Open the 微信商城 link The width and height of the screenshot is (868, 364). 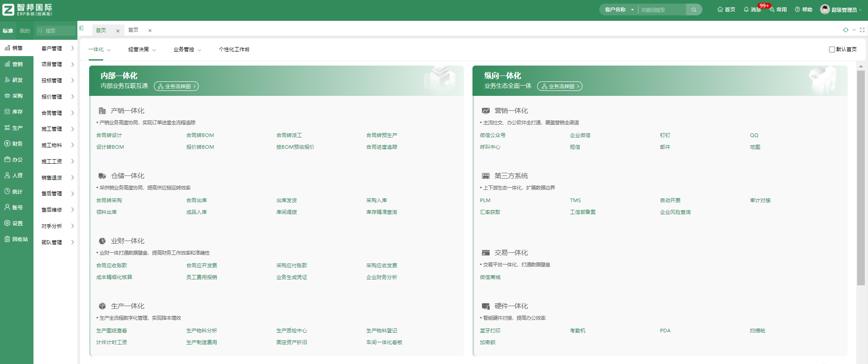tap(490, 277)
